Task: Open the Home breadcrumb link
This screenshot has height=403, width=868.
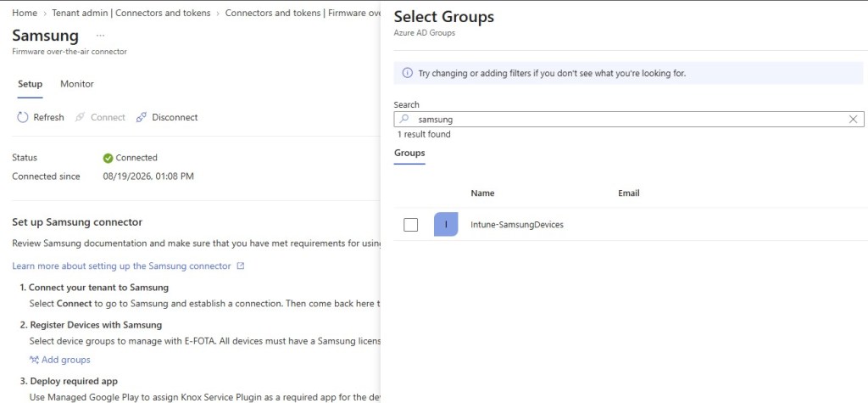Action: point(25,13)
